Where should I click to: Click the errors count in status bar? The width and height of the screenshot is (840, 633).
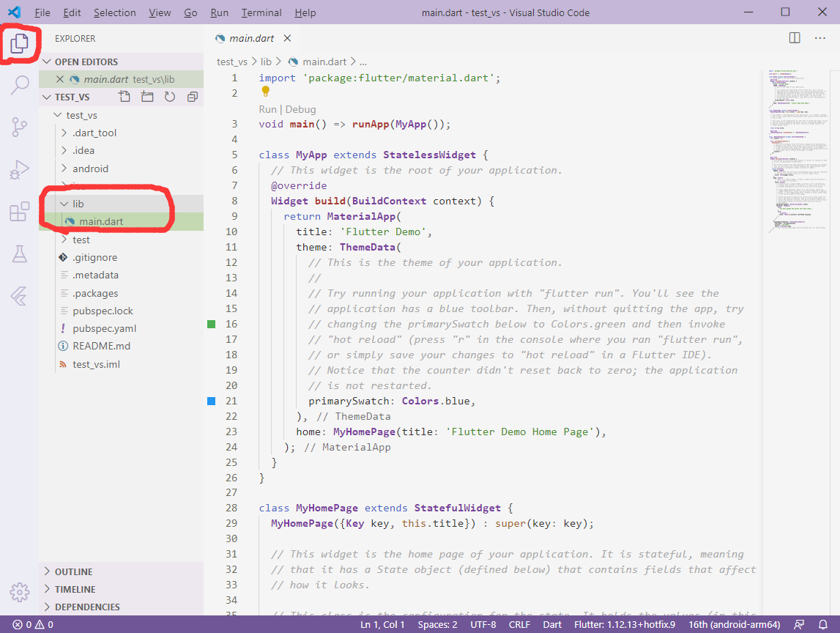tap(22, 624)
